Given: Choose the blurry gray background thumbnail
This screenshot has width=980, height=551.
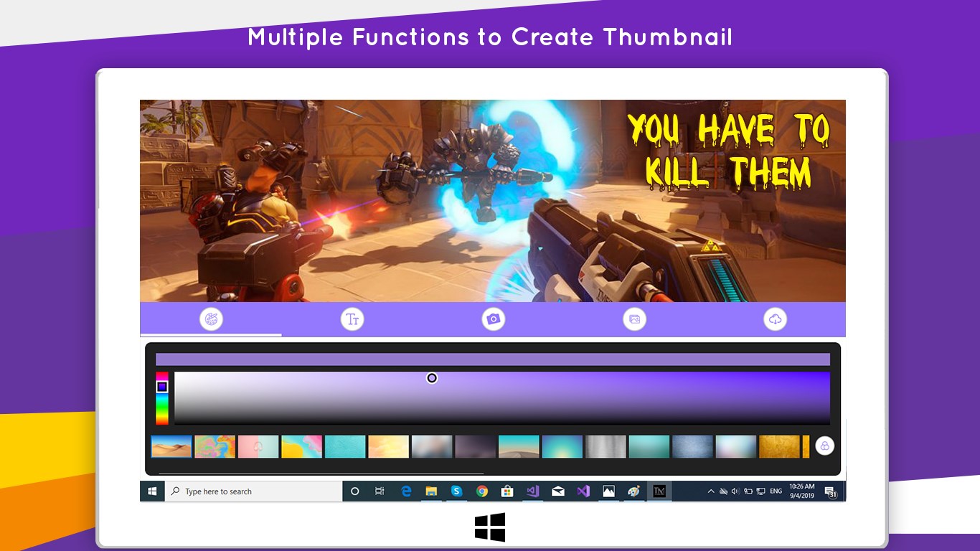Looking at the screenshot, I should [x=432, y=446].
